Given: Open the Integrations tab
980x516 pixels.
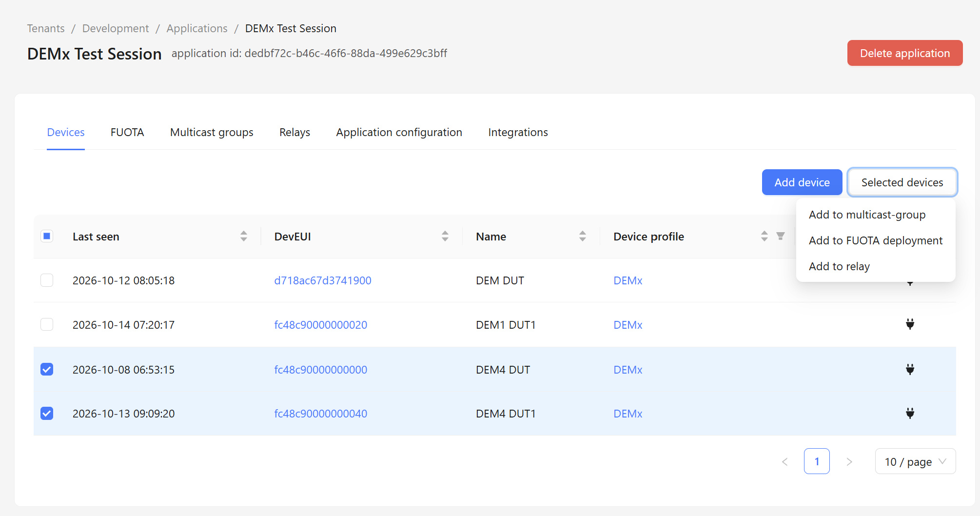Looking at the screenshot, I should pyautogui.click(x=518, y=132).
